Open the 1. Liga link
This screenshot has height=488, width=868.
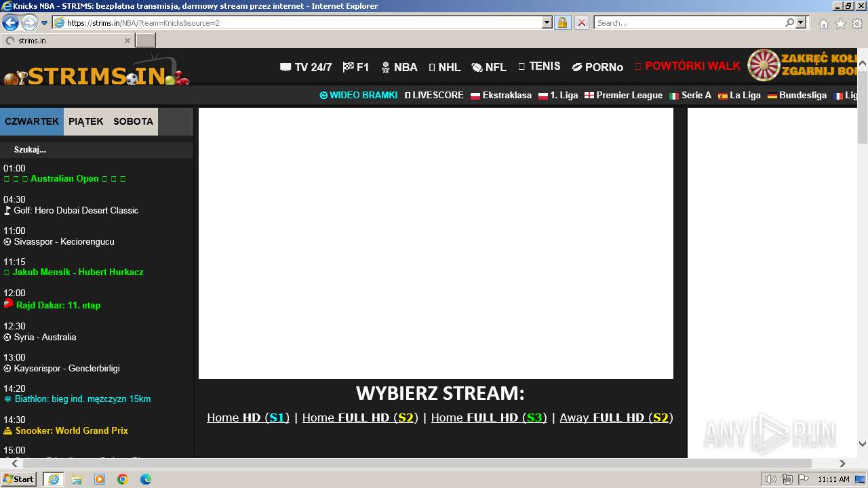click(558, 96)
